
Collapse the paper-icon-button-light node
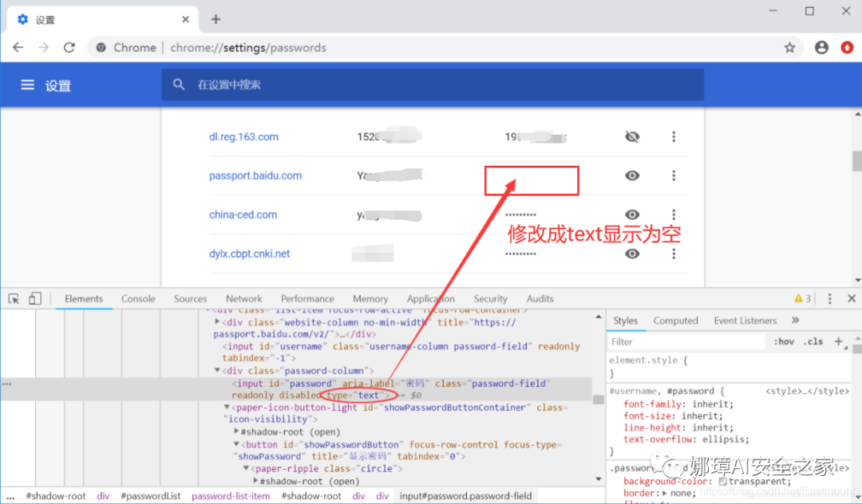click(x=227, y=408)
